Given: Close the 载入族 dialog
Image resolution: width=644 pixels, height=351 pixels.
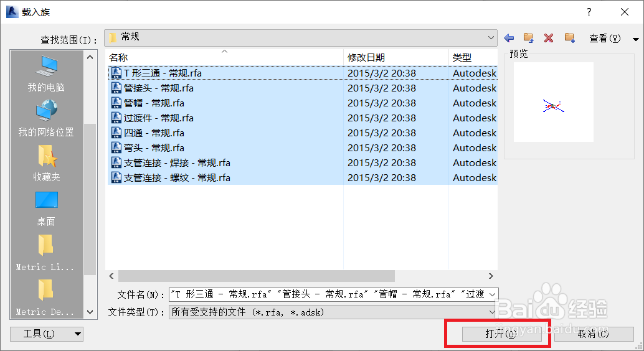Looking at the screenshot, I should (x=624, y=12).
